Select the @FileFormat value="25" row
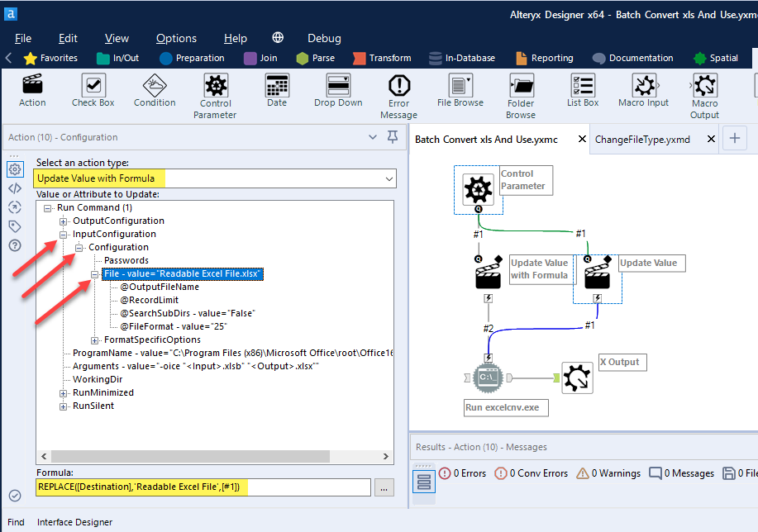The image size is (758, 532). coord(173,326)
